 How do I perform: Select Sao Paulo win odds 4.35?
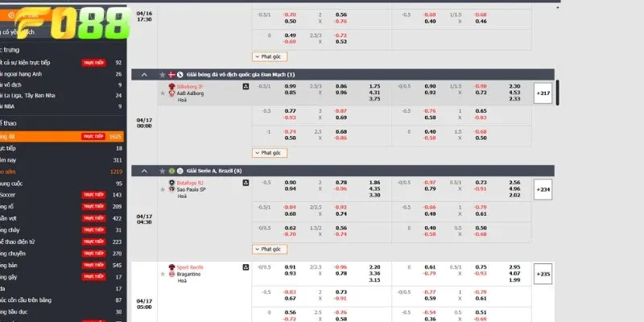pyautogui.click(x=374, y=189)
